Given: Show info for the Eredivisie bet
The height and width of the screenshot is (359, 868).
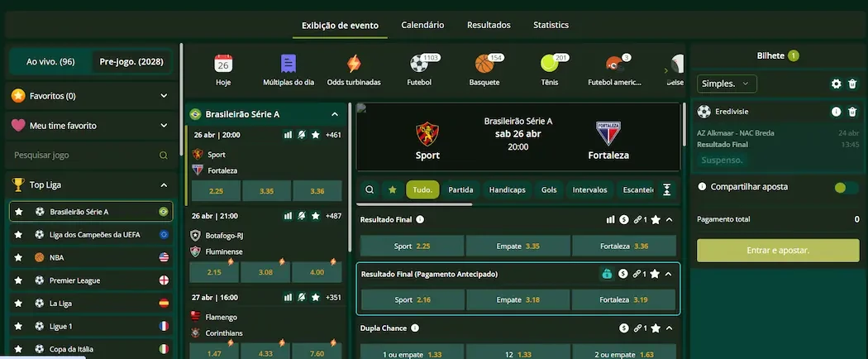Looking at the screenshot, I should click(x=836, y=112).
